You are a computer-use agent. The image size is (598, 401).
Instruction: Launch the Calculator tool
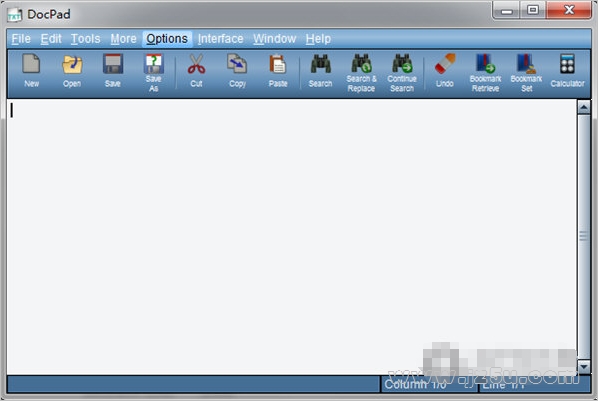tap(567, 71)
